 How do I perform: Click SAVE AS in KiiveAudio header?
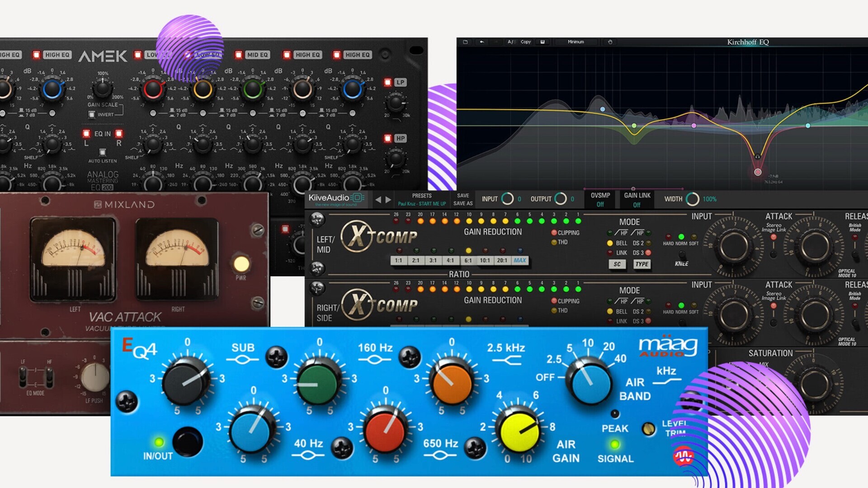pyautogui.click(x=463, y=203)
